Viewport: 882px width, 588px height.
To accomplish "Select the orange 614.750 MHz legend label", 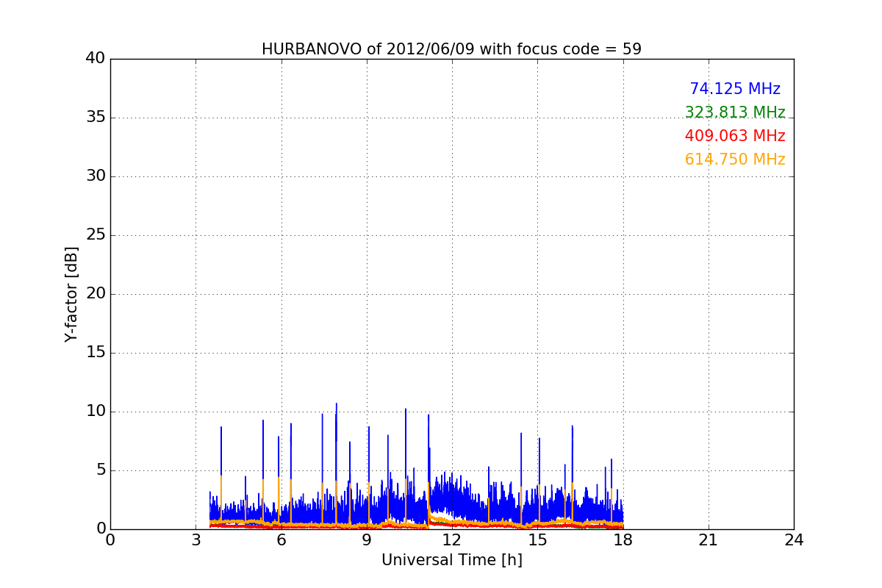I will click(x=735, y=159).
